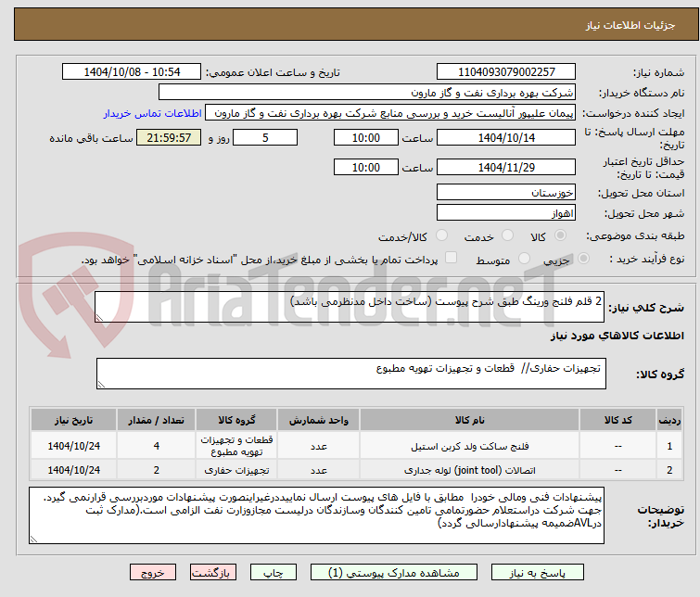Click the ردیف column header
The width and height of the screenshot is (700, 597).
669,420
